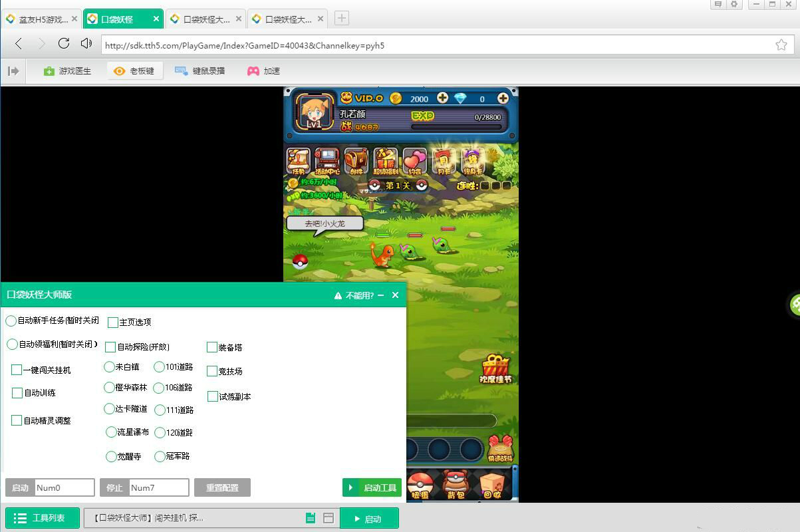Click 重置配置 reset config button
Viewport: 800px width, 532px height.
(x=222, y=487)
